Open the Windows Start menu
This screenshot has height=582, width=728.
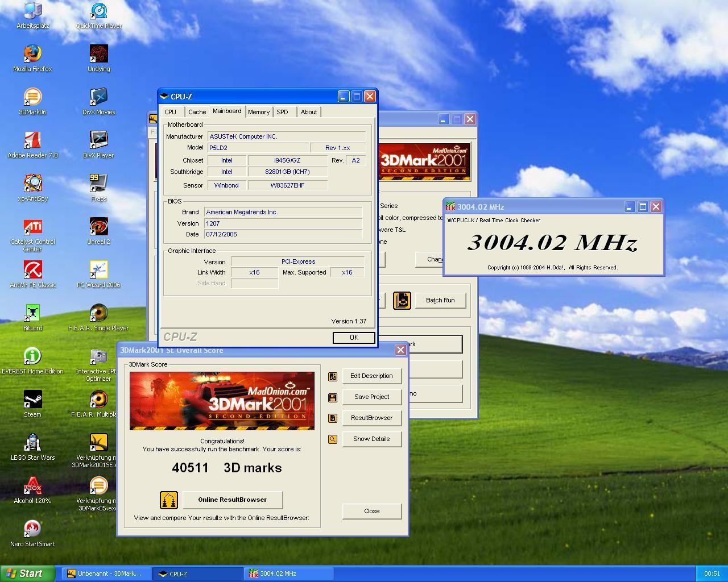(27, 573)
